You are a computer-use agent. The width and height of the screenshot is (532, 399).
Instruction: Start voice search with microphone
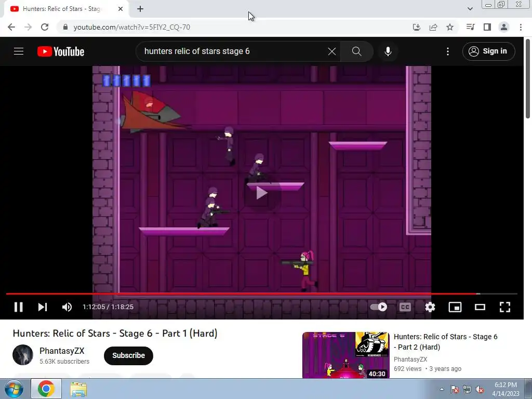tap(388, 51)
